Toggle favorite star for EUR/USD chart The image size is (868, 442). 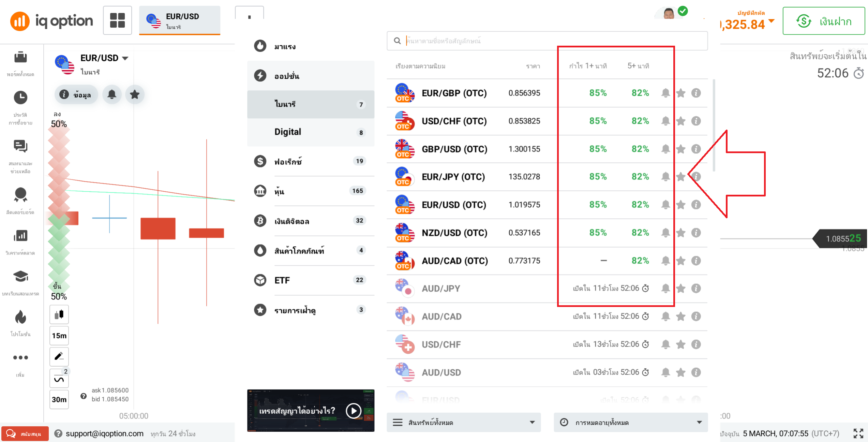135,94
